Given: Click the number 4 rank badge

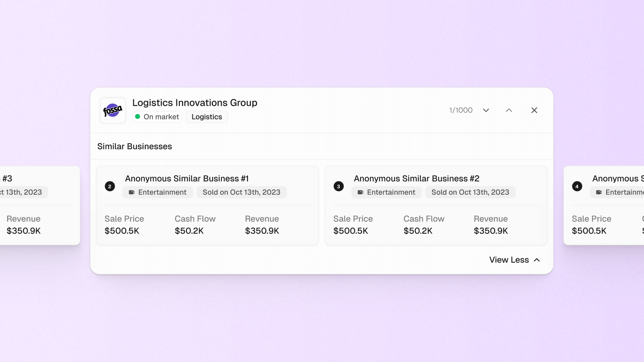Looking at the screenshot, I should point(577,186).
